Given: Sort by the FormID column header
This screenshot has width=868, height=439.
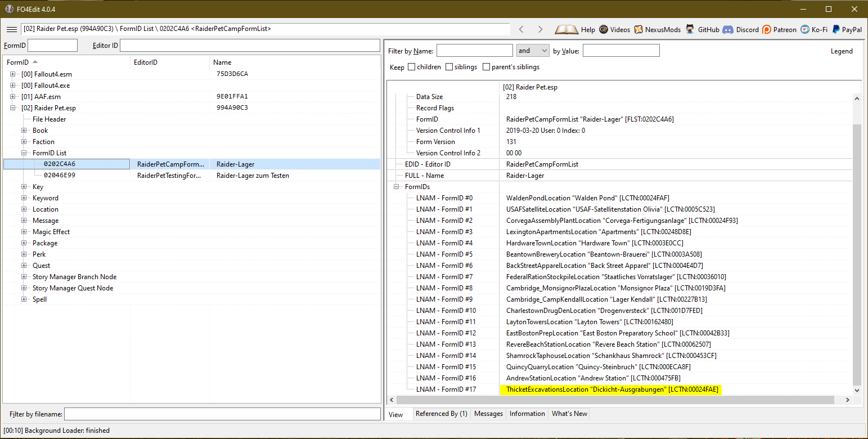Looking at the screenshot, I should point(66,62).
